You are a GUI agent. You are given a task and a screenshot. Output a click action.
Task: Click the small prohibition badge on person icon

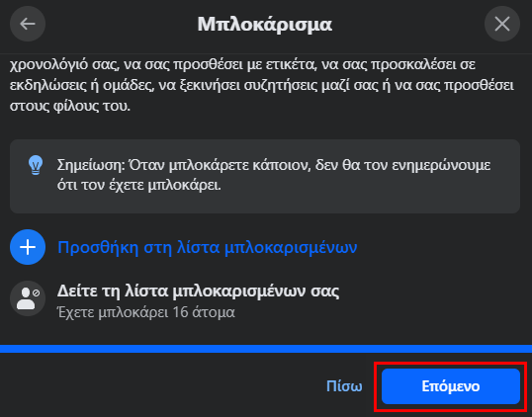[36, 292]
